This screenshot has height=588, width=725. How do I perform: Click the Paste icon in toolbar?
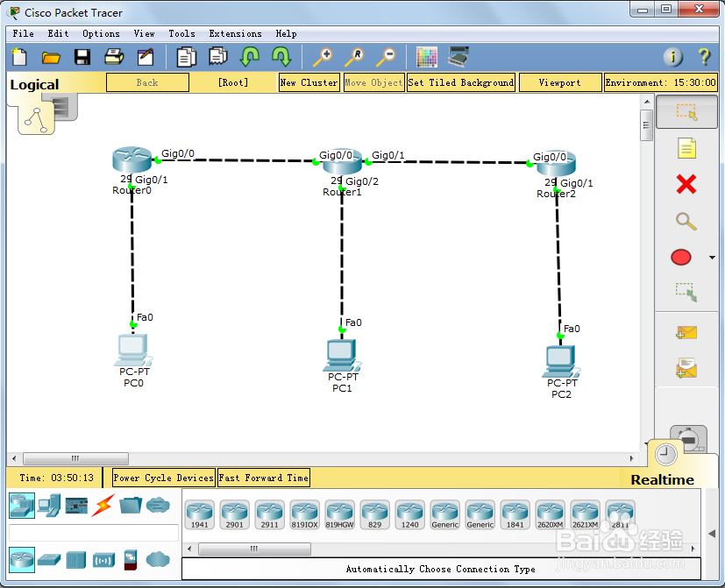217,56
